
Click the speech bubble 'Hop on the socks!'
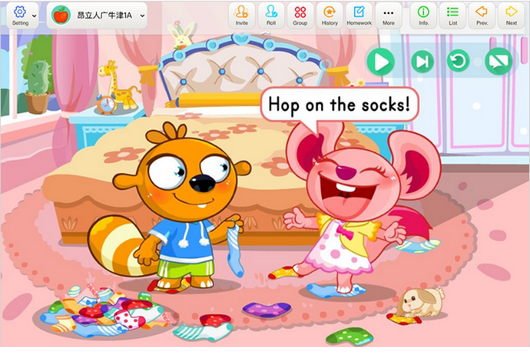pos(339,105)
